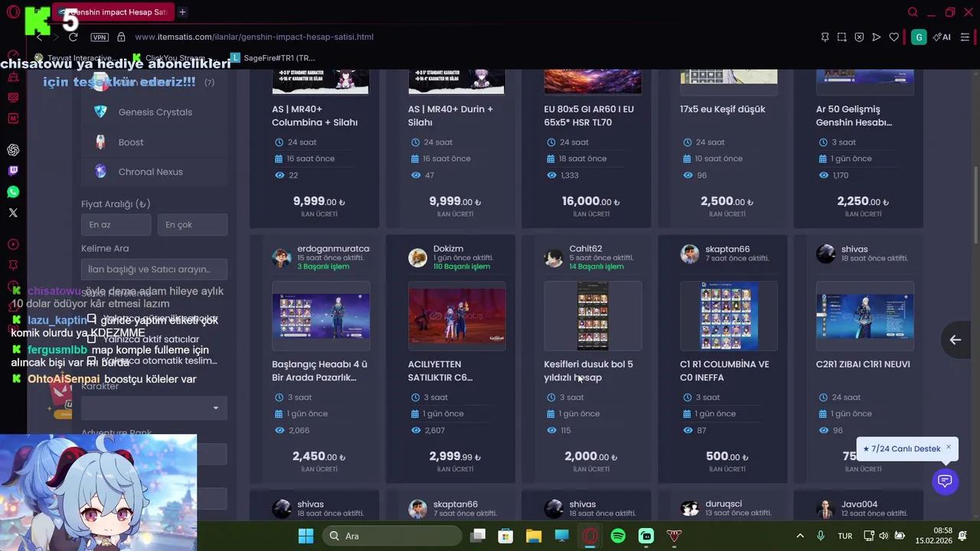This screenshot has width=980, height=551.
Task: Open the Flow send icon
Action: coord(877,37)
